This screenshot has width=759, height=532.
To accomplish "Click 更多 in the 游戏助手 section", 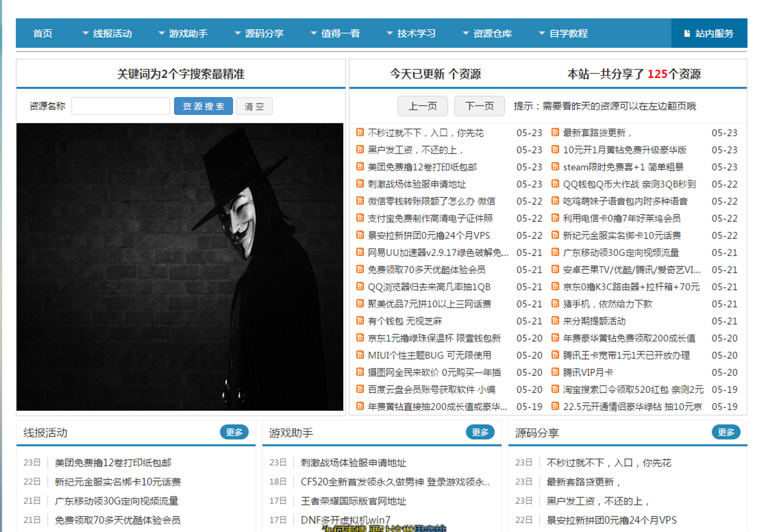I will (x=480, y=432).
